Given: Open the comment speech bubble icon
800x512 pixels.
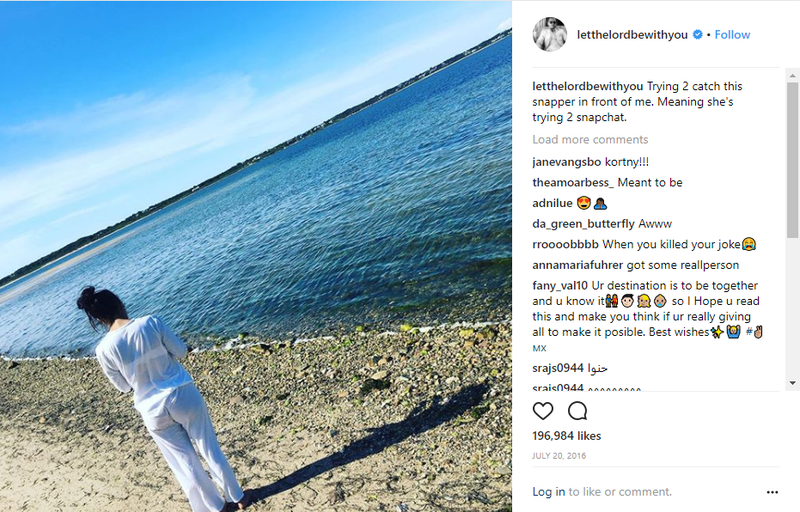Looking at the screenshot, I should (x=578, y=411).
